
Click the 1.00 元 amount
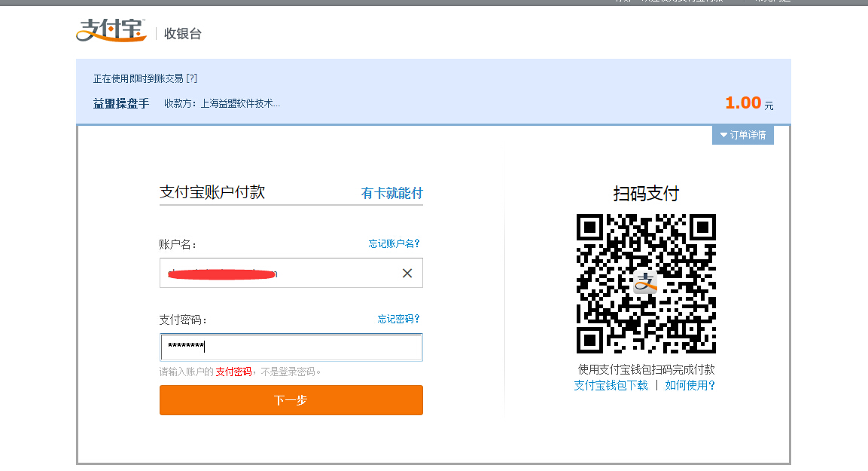tap(749, 103)
